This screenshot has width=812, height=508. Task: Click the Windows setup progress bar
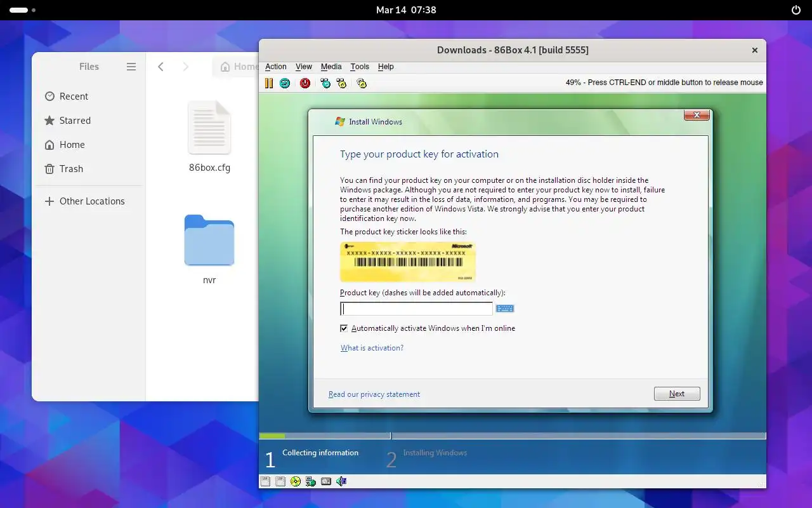[513, 436]
